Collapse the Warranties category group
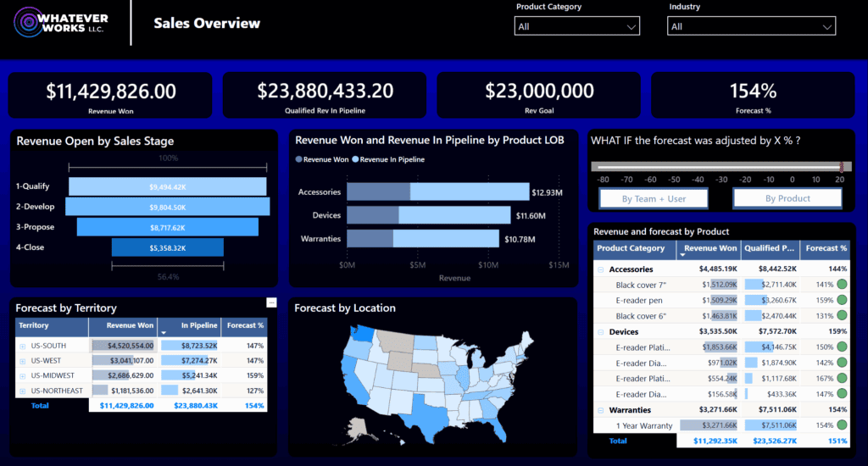Screen dimensions: 868x466 (601, 410)
